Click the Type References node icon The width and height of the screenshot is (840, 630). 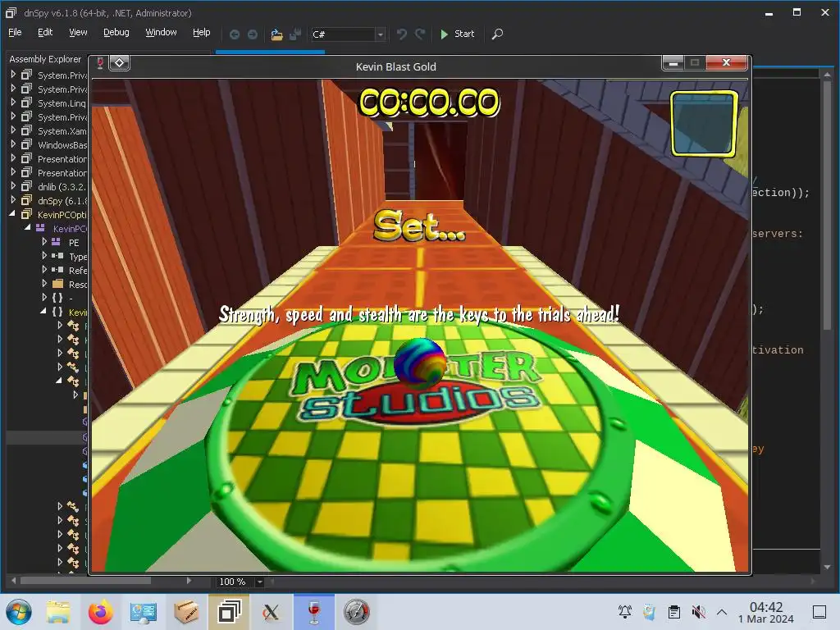(57, 256)
